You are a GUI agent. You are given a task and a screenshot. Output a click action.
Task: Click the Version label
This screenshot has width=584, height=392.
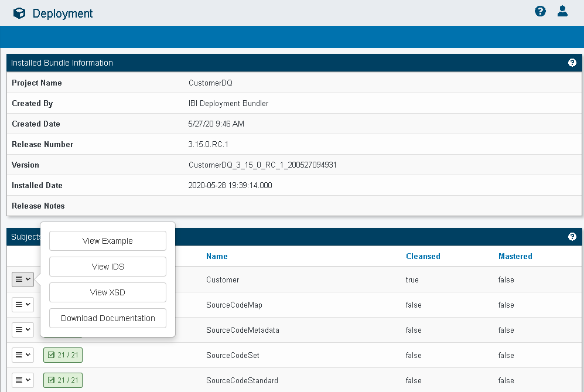coord(25,165)
